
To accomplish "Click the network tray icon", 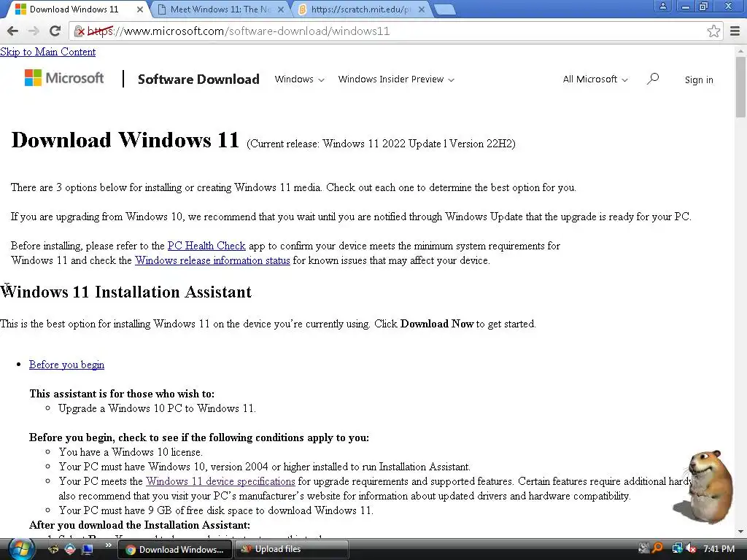I will [677, 548].
